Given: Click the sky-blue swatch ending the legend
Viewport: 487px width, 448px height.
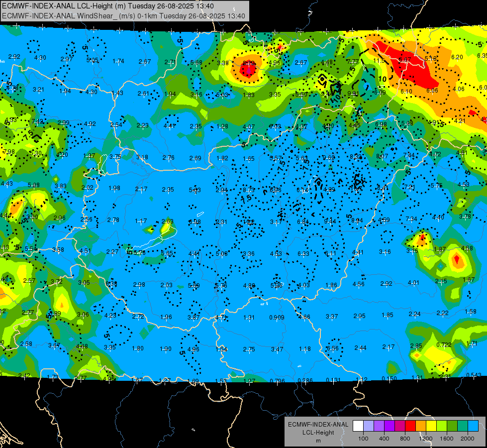Looking at the screenshot, I should tap(473, 426).
